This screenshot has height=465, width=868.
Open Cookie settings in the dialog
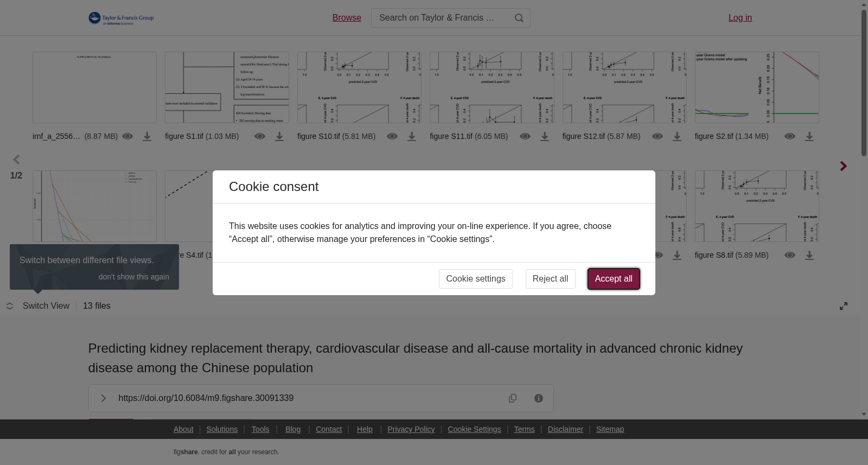476,279
